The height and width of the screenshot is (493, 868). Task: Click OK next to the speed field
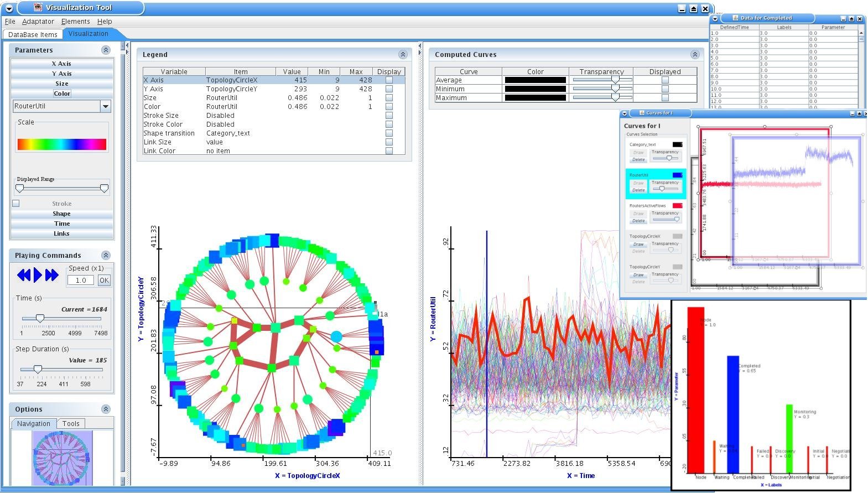tap(104, 281)
